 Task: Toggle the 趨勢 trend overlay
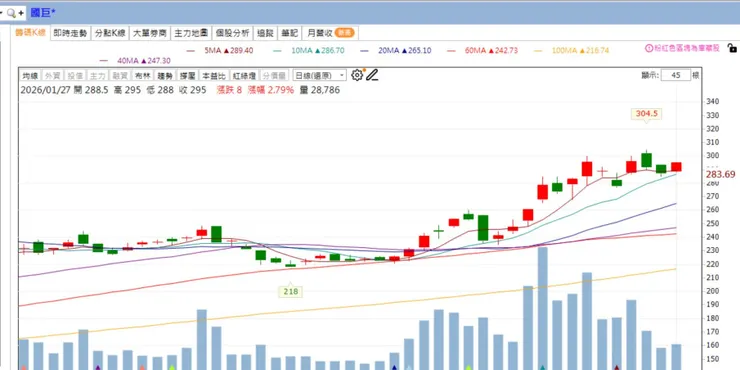(x=165, y=76)
